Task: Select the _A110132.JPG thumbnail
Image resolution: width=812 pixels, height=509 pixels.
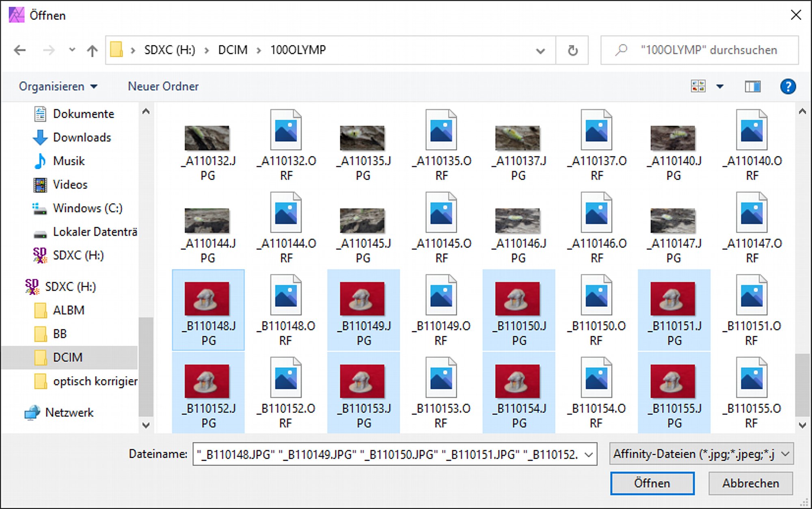Action: [x=207, y=139]
